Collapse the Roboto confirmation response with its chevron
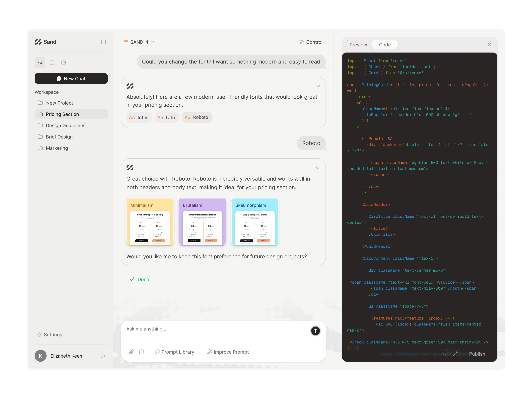Image resolution: width=532 pixels, height=399 pixels. click(318, 168)
